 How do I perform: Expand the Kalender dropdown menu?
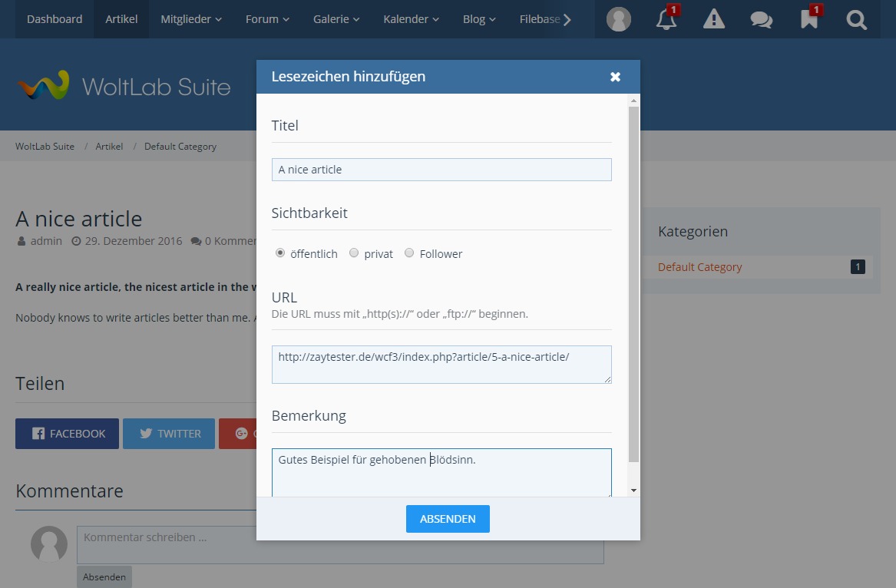411,19
